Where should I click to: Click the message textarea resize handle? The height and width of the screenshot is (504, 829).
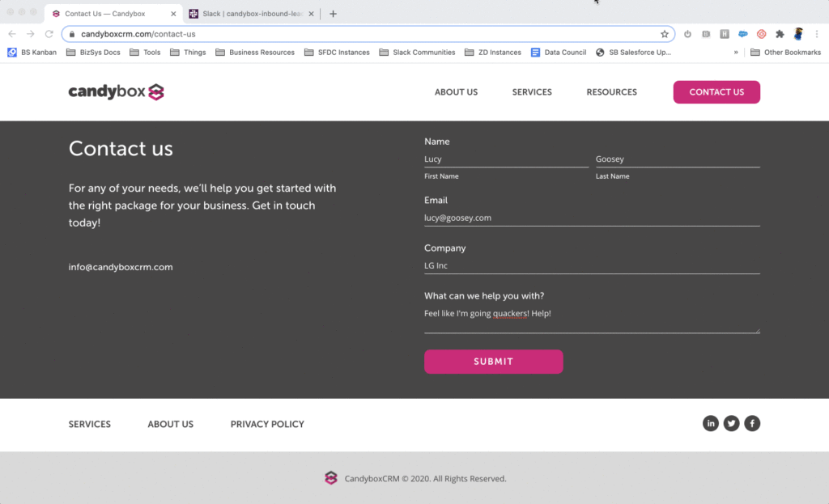point(757,330)
